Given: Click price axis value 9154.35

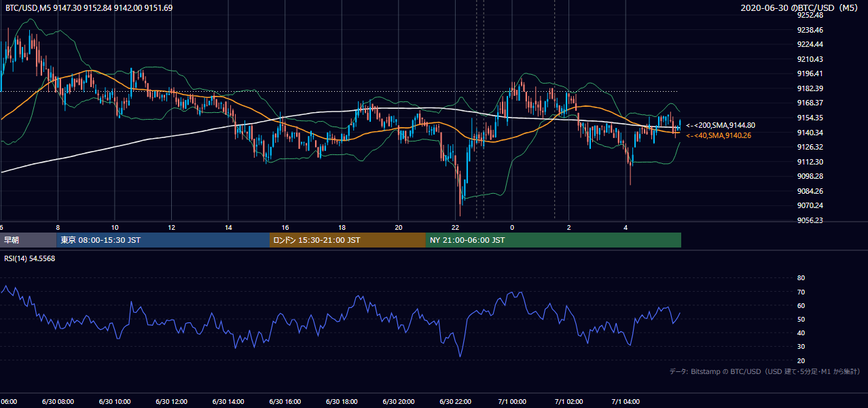Looking at the screenshot, I should (x=810, y=118).
